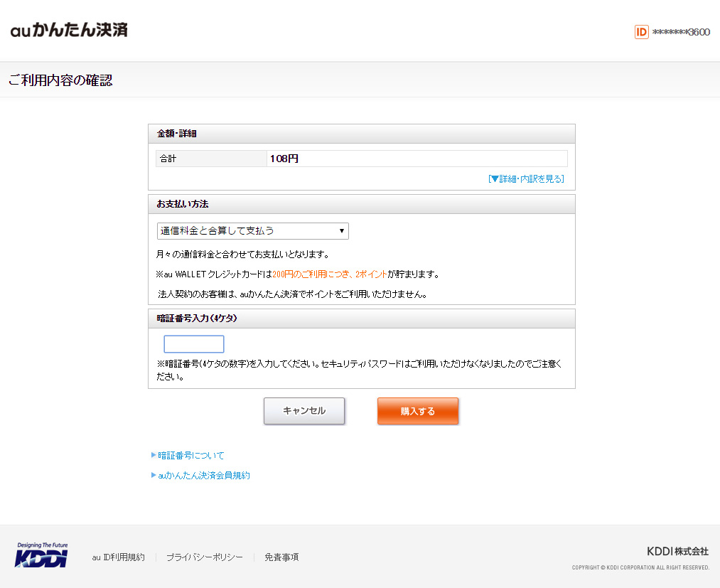The image size is (720, 588).
Task: Click the KDDI Designing The Future logo
Action: pos(42,555)
